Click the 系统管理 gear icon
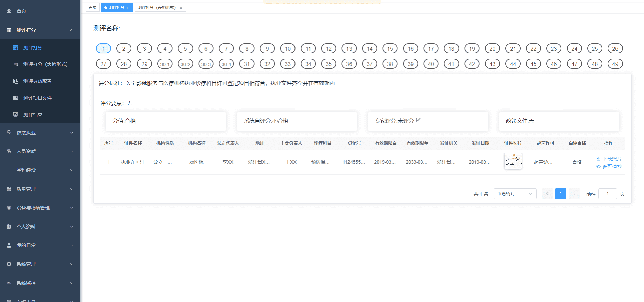This screenshot has width=644, height=302. (9, 264)
